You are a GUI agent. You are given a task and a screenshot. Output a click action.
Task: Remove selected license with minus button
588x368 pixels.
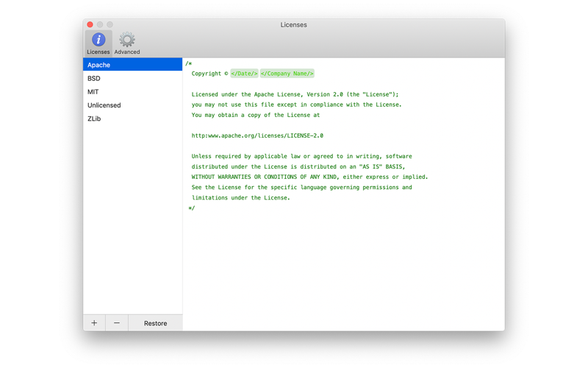click(x=117, y=323)
